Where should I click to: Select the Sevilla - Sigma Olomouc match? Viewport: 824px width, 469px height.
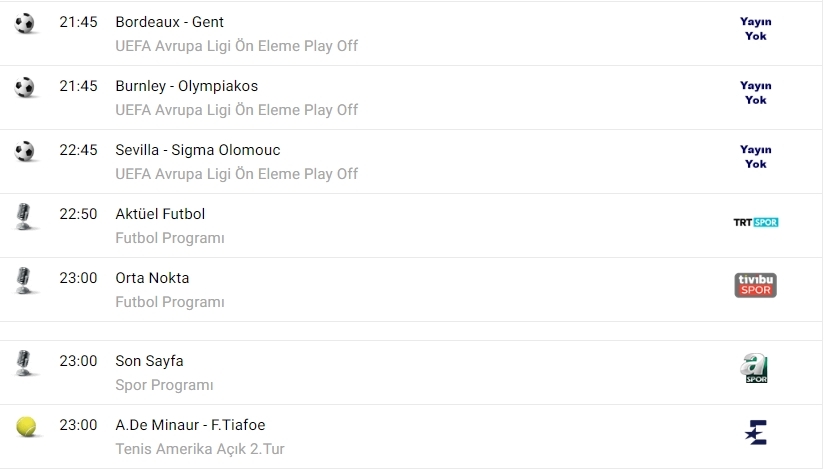pyautogui.click(x=198, y=150)
